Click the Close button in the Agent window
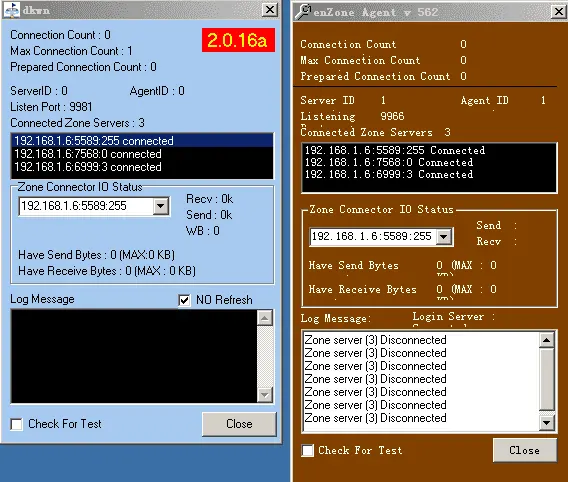The image size is (568, 482). point(525,450)
